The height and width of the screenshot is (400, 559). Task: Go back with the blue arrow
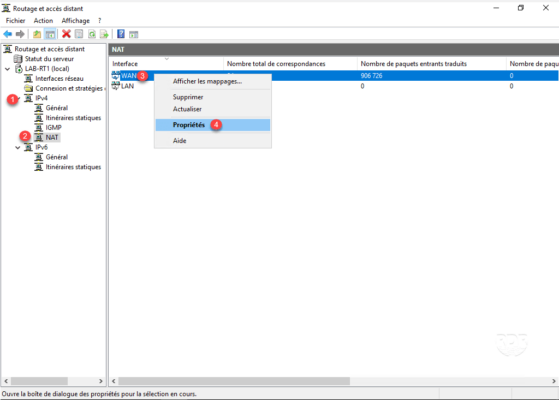[x=7, y=34]
